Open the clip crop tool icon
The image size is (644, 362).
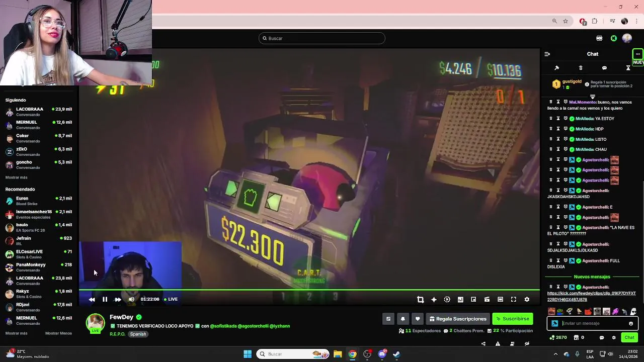point(420,299)
